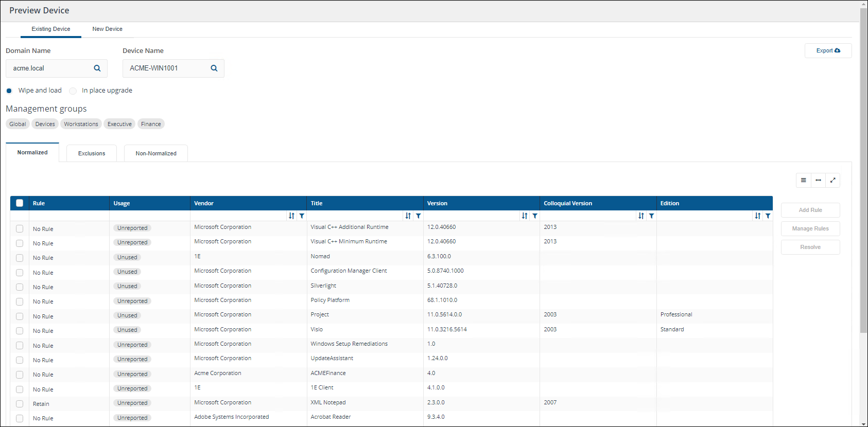
Task: Switch to the Exclusions tab
Action: coord(92,153)
